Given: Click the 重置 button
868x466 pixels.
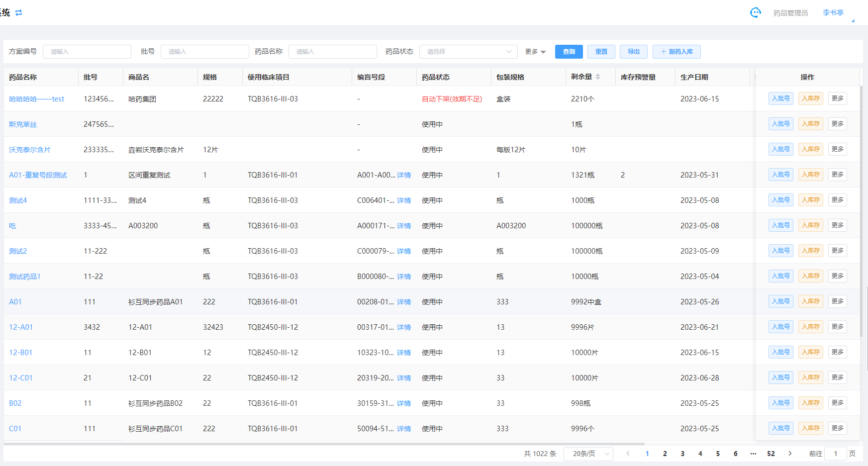Looking at the screenshot, I should [x=601, y=52].
